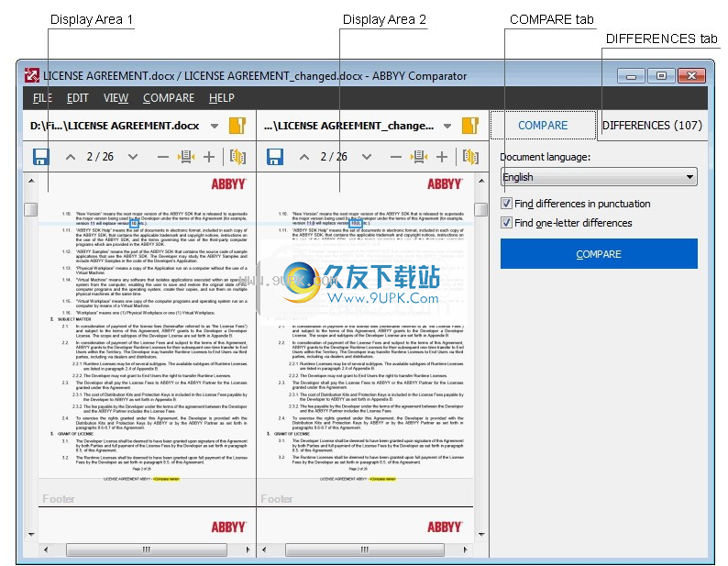Open the Document language dropdown set to English
This screenshot has width=728, height=566.
[x=599, y=176]
